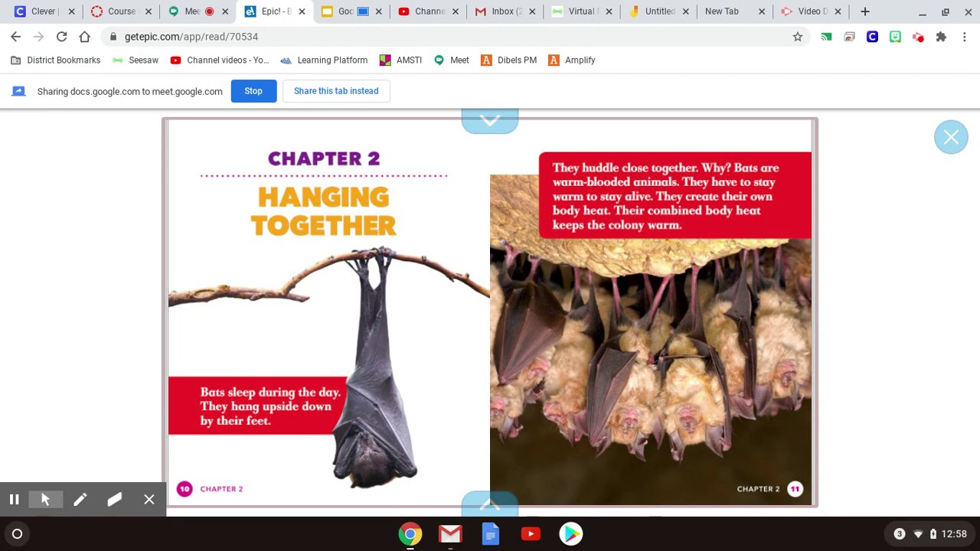This screenshot has height=551, width=980.
Task: Click the 'HANGING TOGETHER' heading
Action: [323, 211]
